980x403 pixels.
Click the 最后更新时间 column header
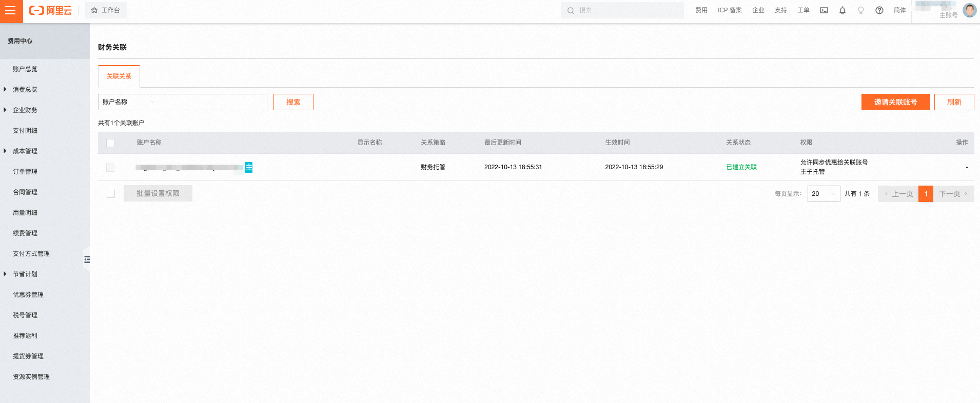pyautogui.click(x=503, y=143)
